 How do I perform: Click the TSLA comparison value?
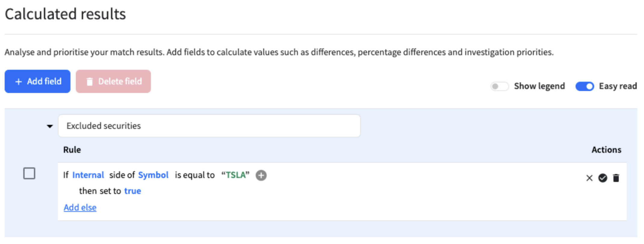[235, 175]
